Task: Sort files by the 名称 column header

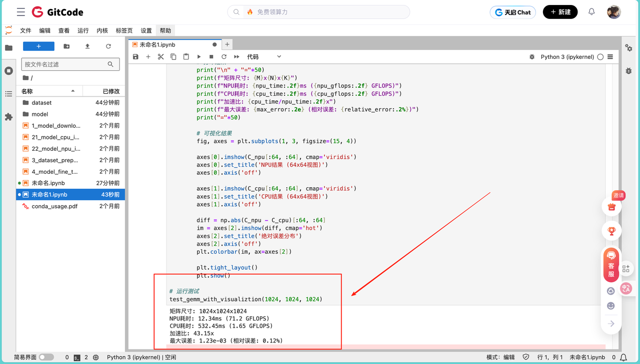Action: pos(49,91)
